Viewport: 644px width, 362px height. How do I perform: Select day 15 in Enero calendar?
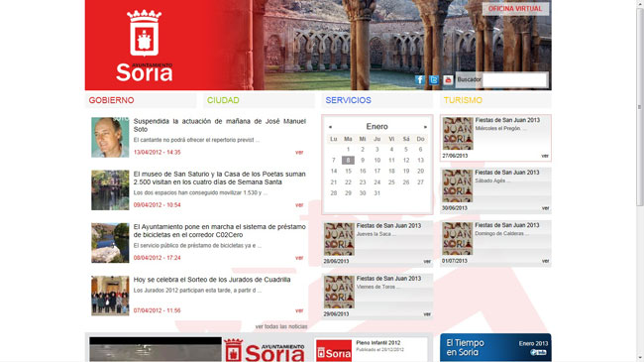pyautogui.click(x=348, y=172)
